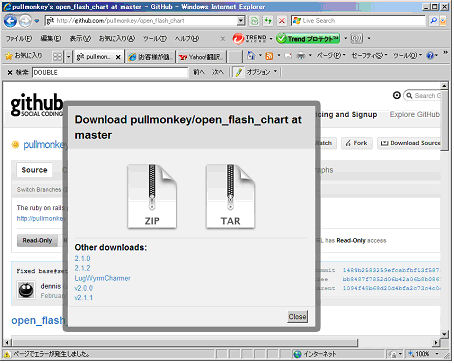Open the オプション dropdown on find bar
The image size is (454, 363).
pos(261,72)
